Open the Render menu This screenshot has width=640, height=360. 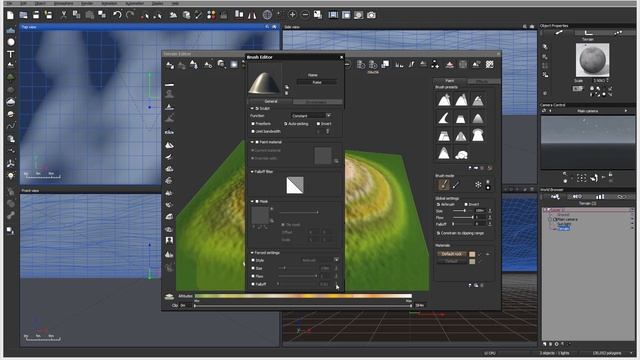click(x=87, y=3)
